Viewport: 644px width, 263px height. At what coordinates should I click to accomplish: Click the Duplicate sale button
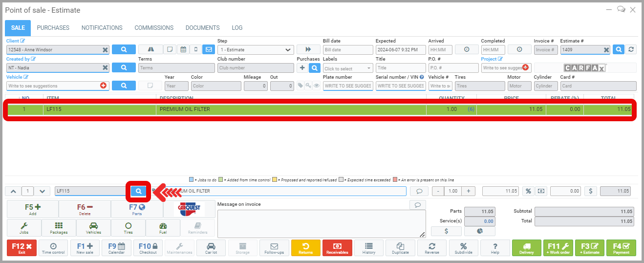[400, 248]
